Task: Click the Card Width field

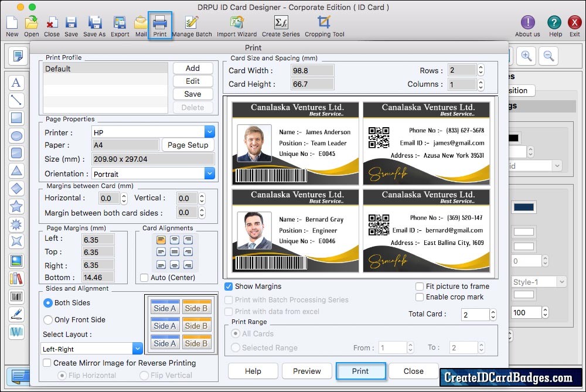Action: pyautogui.click(x=312, y=71)
